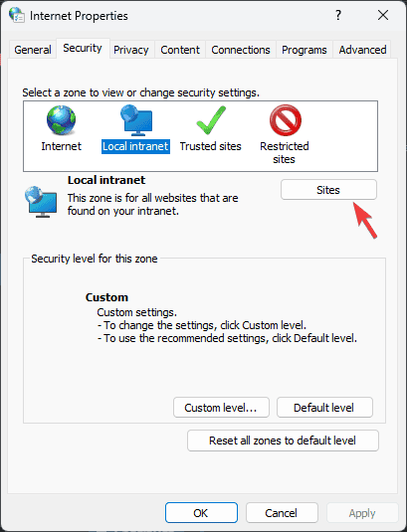Viewport: 407px width, 532px height.
Task: Open the Connections tab
Action: click(241, 50)
